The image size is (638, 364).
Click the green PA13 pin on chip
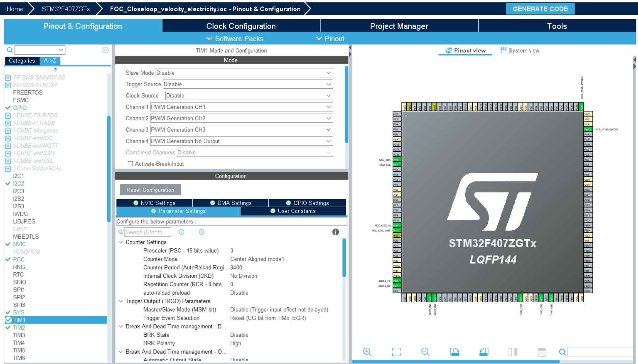click(588, 129)
